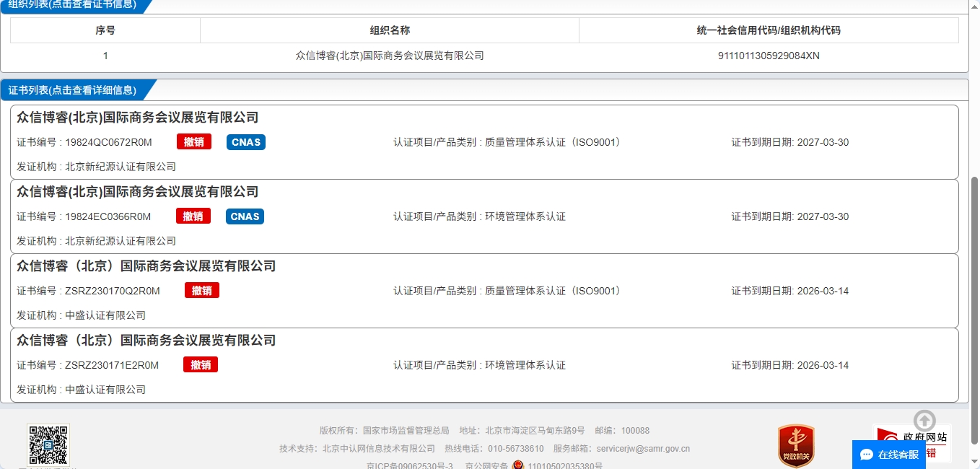Click the police badge icon beside 京公网安备
This screenshot has height=469, width=980.
pos(518,465)
